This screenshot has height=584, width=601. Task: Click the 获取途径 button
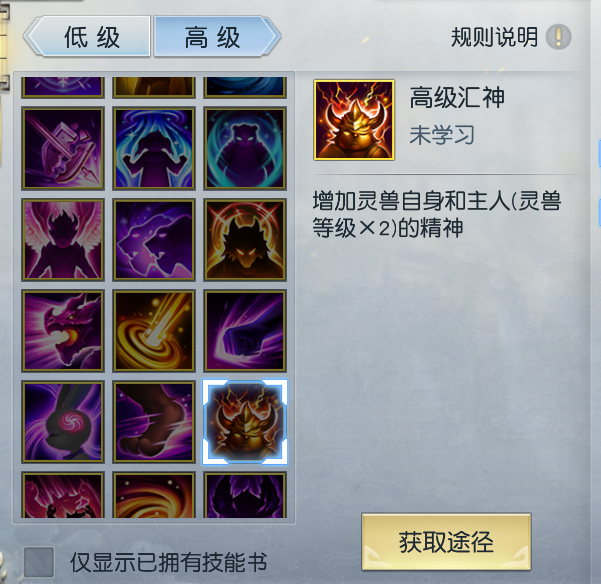[446, 542]
